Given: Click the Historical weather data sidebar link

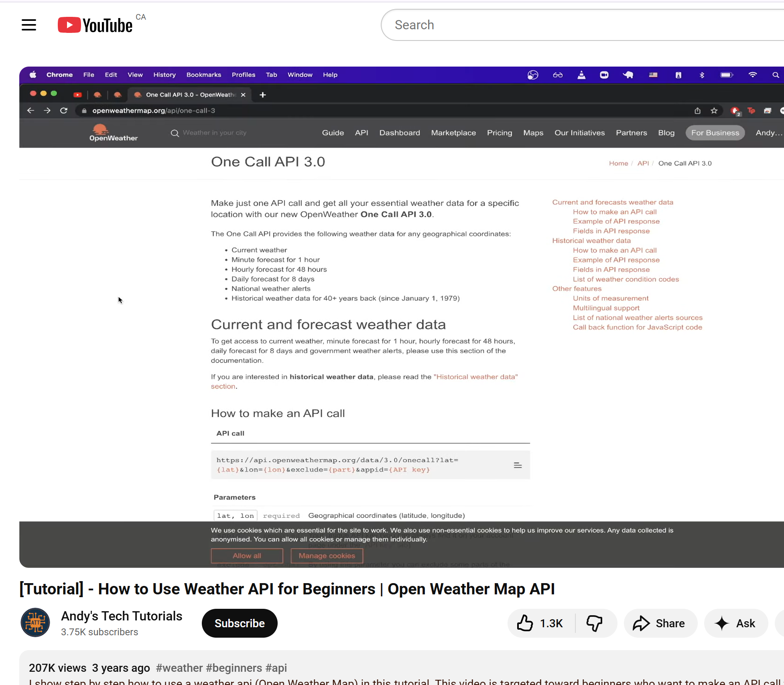Looking at the screenshot, I should (591, 241).
